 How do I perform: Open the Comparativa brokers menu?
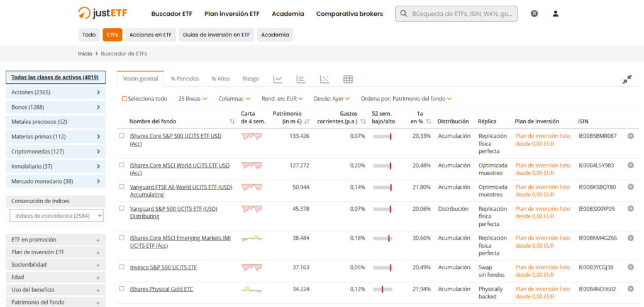tap(350, 14)
